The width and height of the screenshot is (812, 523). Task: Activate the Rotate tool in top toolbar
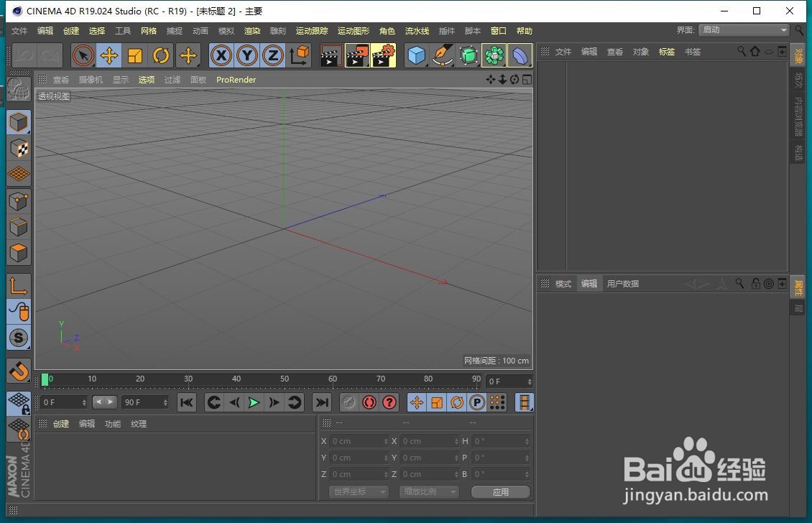[x=161, y=55]
